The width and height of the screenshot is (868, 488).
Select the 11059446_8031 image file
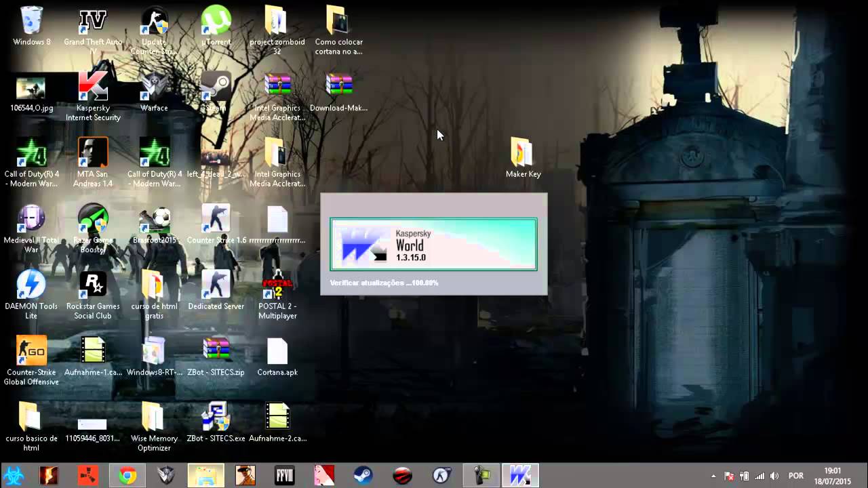[93, 424]
